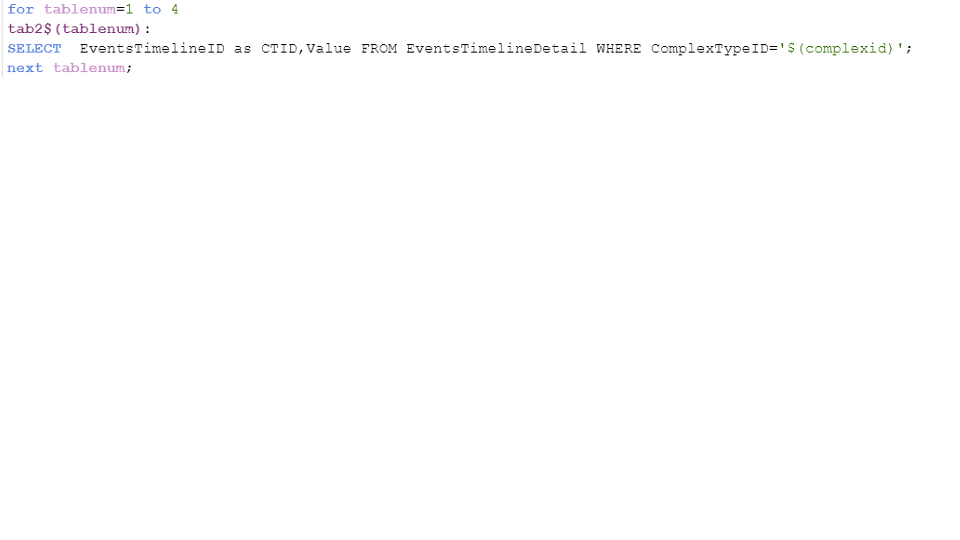
Task: Click the number 1 after the equals sign
Action: click(x=129, y=9)
